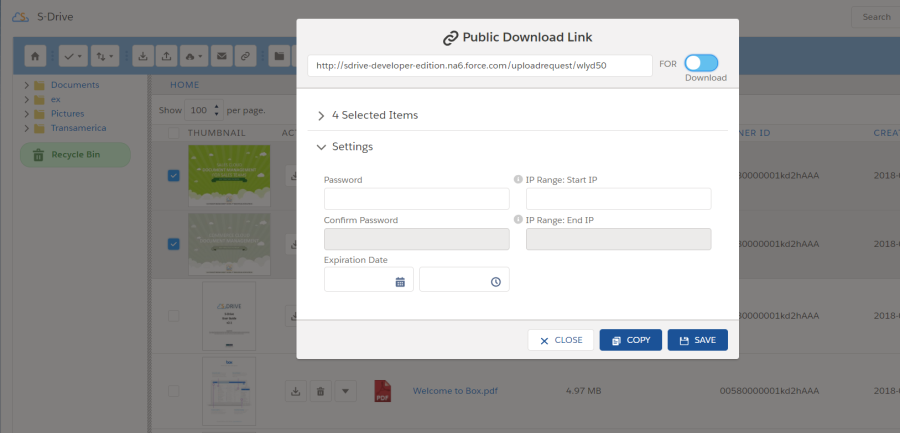Click the download icon in the toolbar

142,56
